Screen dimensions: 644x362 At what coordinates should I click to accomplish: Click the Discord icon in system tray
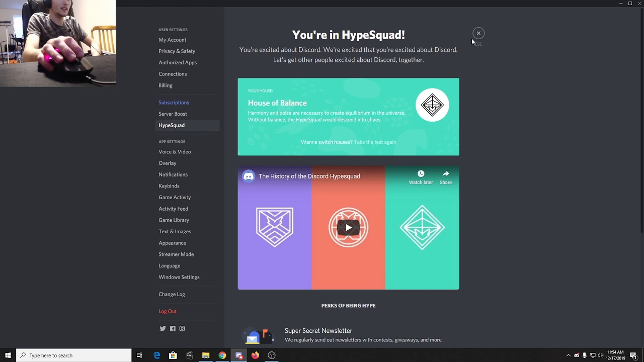point(577,355)
